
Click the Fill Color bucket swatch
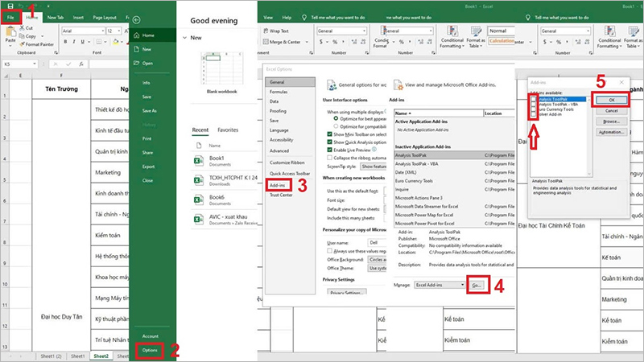(x=116, y=42)
